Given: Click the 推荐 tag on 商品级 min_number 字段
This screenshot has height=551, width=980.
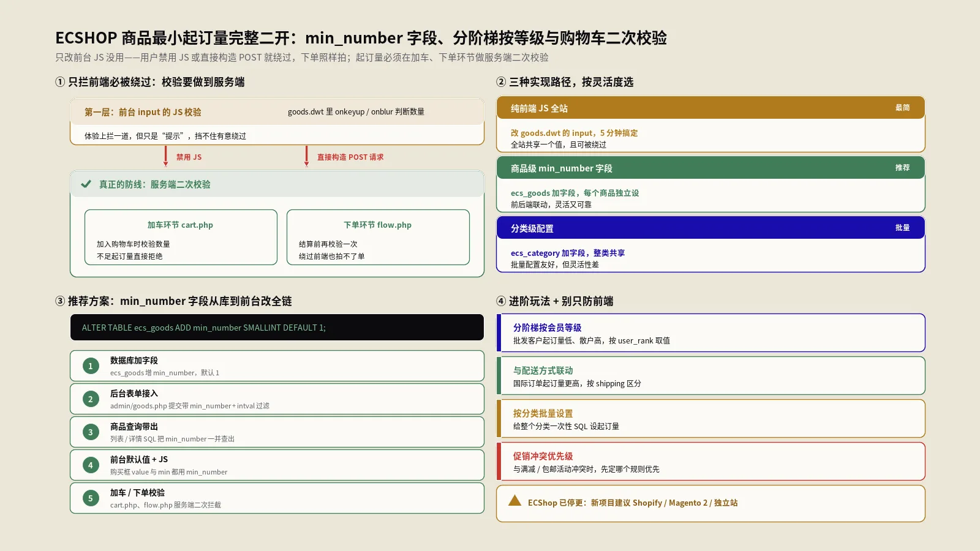Looking at the screenshot, I should click(x=902, y=168).
